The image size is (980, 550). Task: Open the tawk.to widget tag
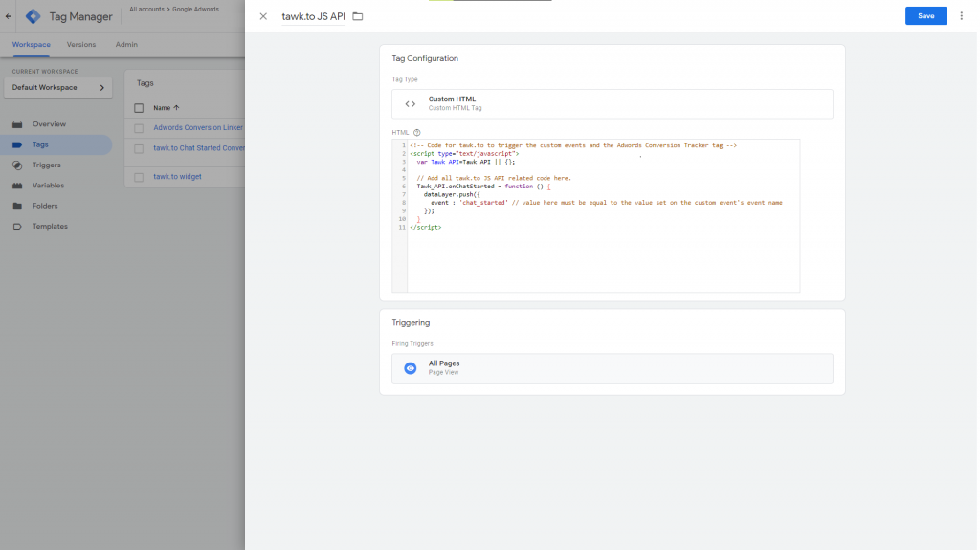click(177, 176)
